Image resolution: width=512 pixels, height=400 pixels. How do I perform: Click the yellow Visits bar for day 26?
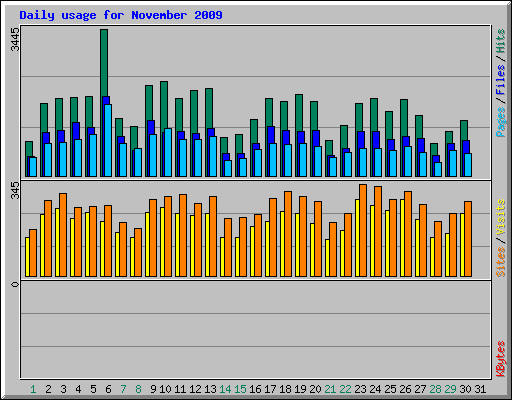tap(402, 238)
